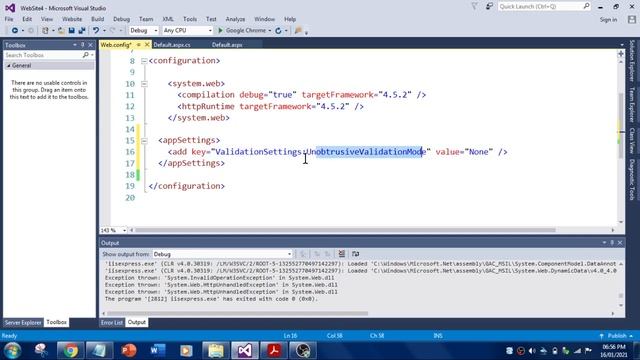Click the New Project toolbar icon
Screen dimensions: 640x360
pos(45,31)
